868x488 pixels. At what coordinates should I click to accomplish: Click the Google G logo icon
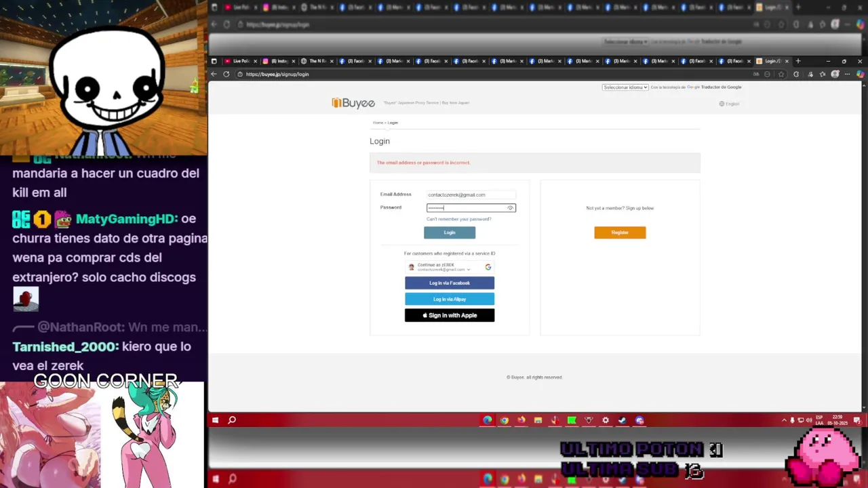488,267
